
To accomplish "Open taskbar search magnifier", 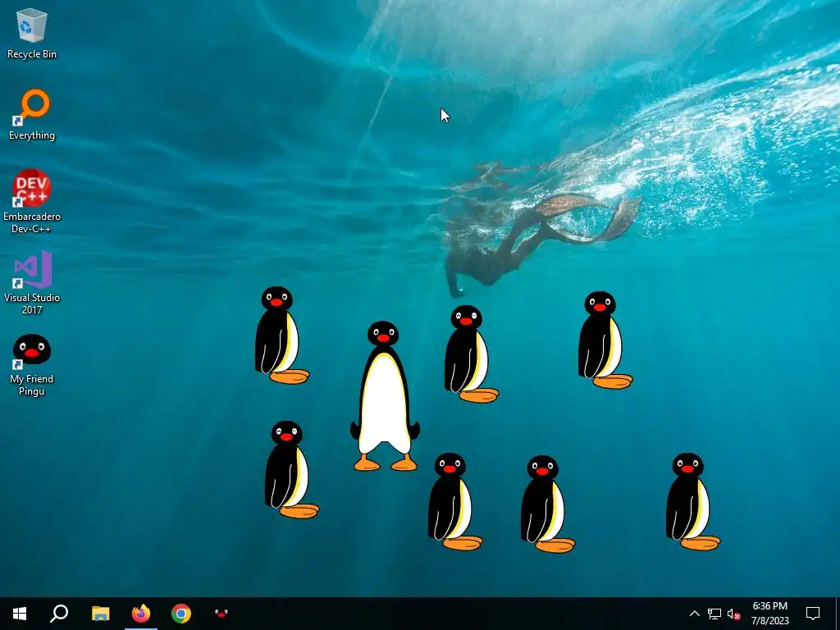I will [x=59, y=614].
